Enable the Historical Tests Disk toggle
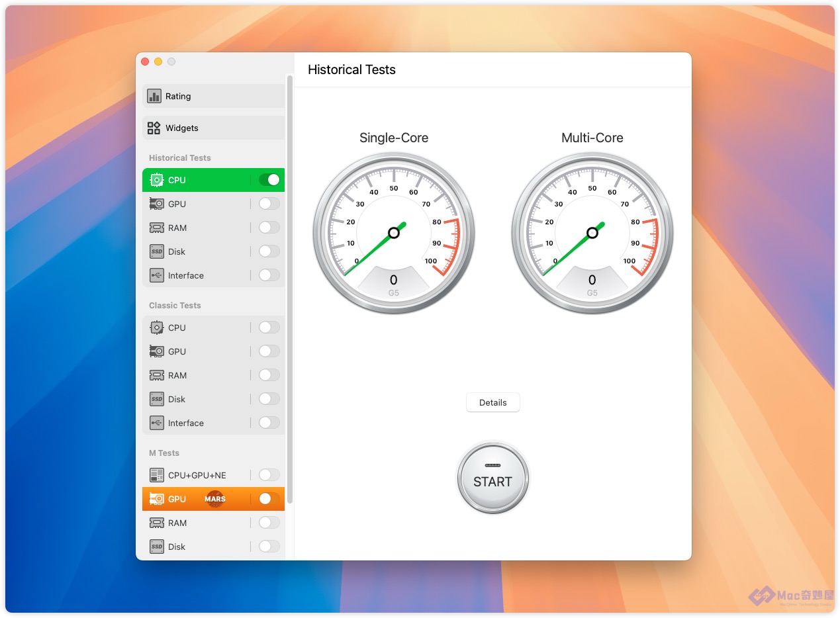The width and height of the screenshot is (840, 618). (x=269, y=251)
